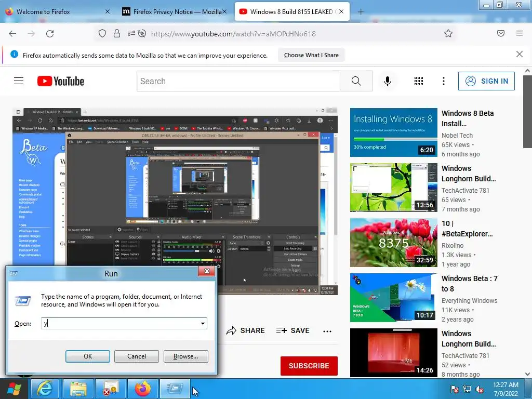532x399 pixels.
Task: Select the Windows 8 Build 8155 tab
Action: 291,12
